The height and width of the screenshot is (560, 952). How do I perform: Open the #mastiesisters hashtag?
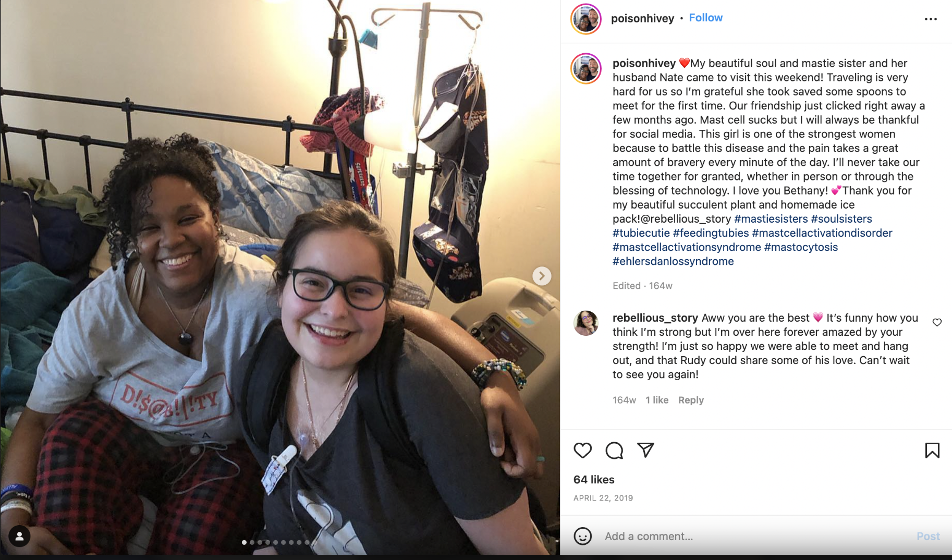pyautogui.click(x=771, y=218)
